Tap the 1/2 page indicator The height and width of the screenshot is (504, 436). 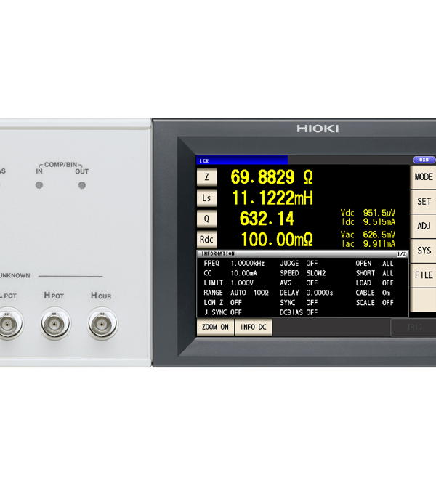pos(402,254)
